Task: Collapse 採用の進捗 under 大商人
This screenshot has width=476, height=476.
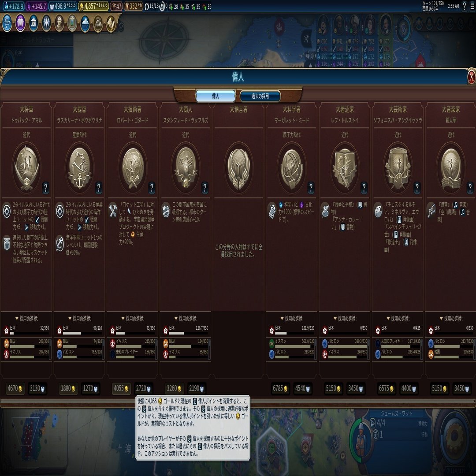Action: (186, 319)
